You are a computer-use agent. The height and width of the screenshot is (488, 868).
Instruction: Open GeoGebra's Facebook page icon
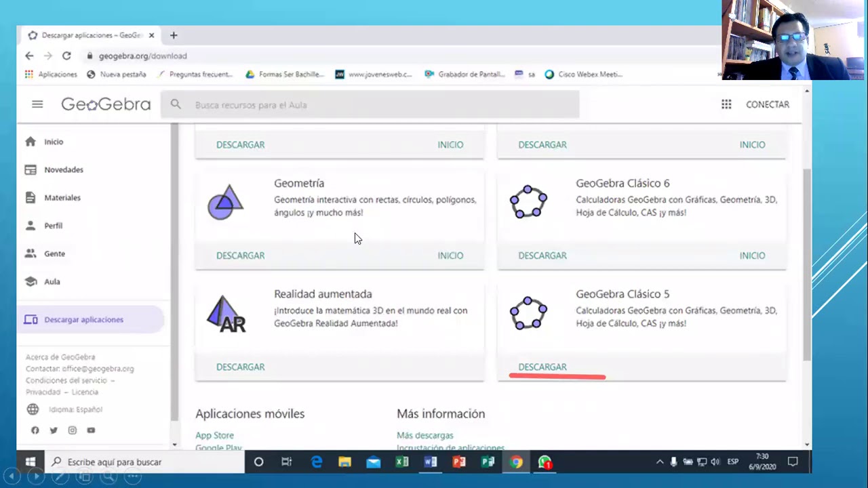pyautogui.click(x=35, y=430)
